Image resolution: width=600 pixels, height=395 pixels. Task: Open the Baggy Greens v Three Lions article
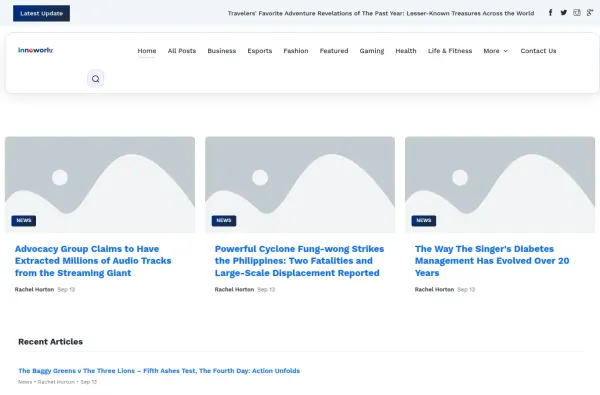pos(159,371)
